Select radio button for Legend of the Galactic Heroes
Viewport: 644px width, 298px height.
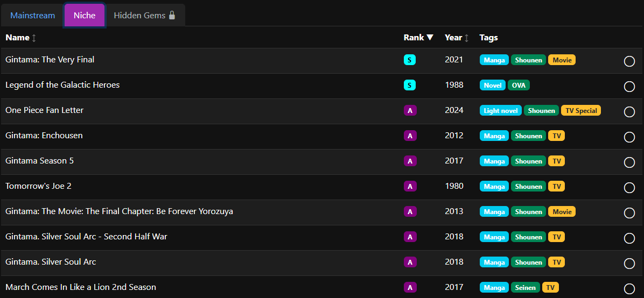click(x=629, y=87)
